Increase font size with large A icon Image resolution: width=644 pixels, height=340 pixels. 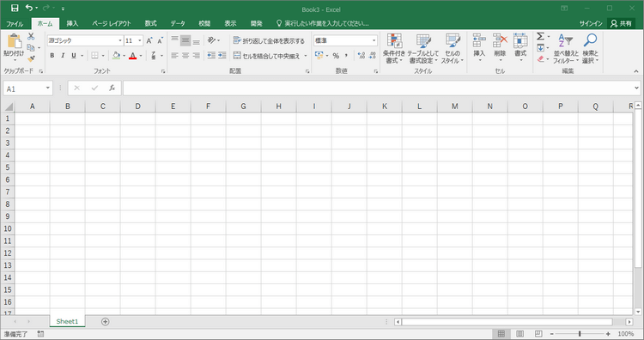click(149, 40)
